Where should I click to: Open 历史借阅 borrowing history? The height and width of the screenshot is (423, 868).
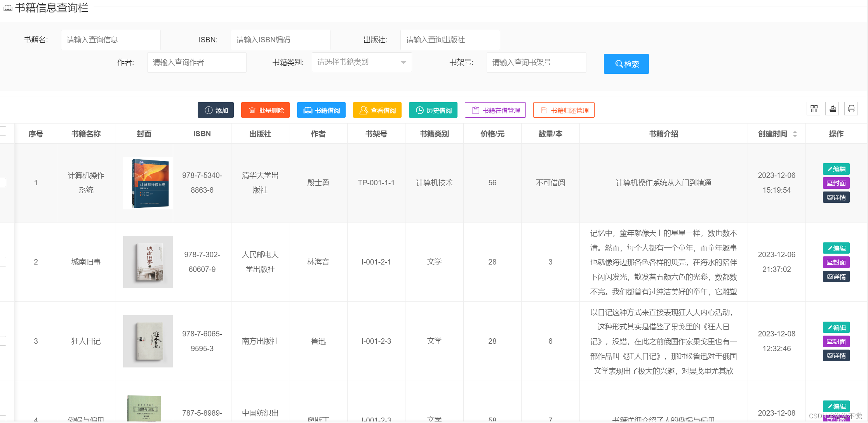click(x=433, y=110)
